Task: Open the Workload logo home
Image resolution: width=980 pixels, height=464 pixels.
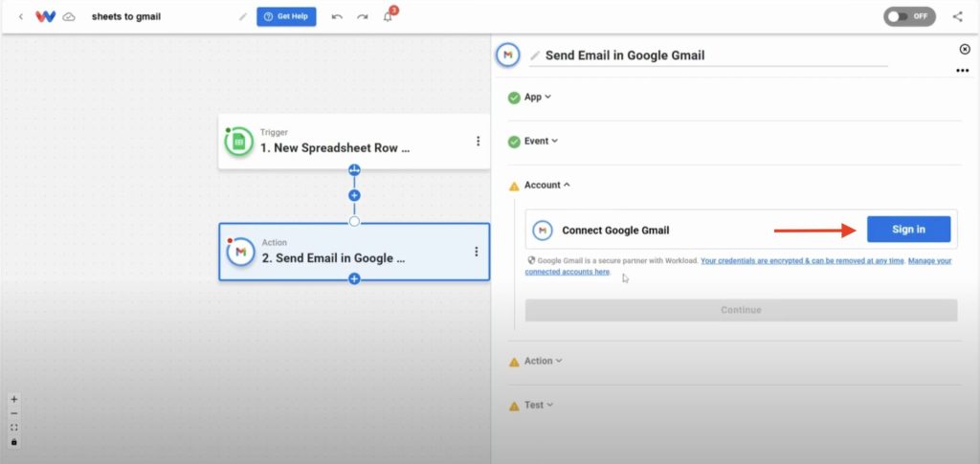Action: coord(45,17)
